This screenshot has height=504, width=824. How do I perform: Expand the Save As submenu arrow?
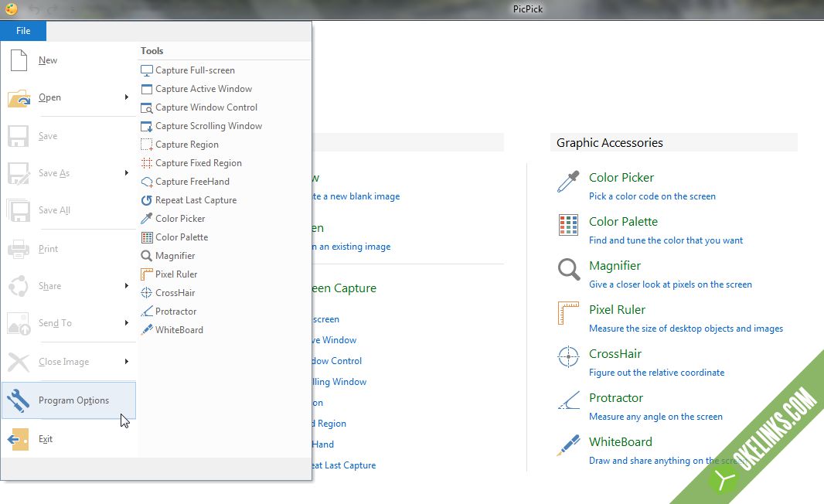click(127, 173)
